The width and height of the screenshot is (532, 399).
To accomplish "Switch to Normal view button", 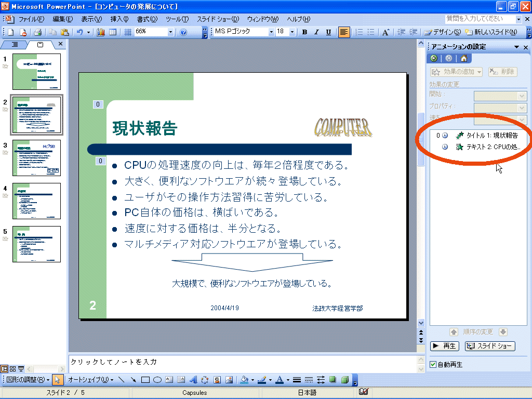I will (x=4, y=369).
